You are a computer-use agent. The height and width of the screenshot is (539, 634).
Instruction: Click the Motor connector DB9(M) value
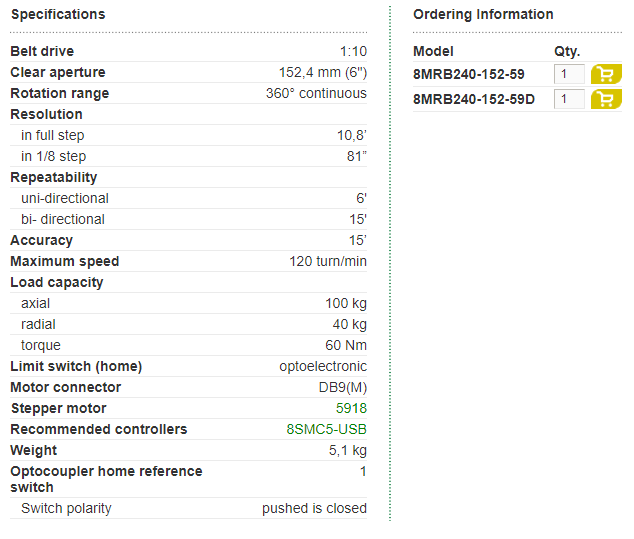pyautogui.click(x=342, y=387)
